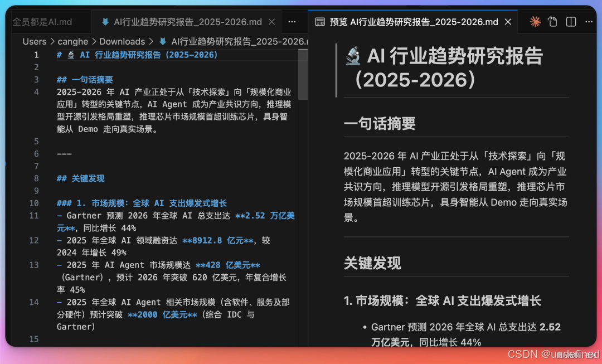Viewport: 602px width, 364px height.
Task: Click line number 10 in the gutter
Action: point(34,203)
